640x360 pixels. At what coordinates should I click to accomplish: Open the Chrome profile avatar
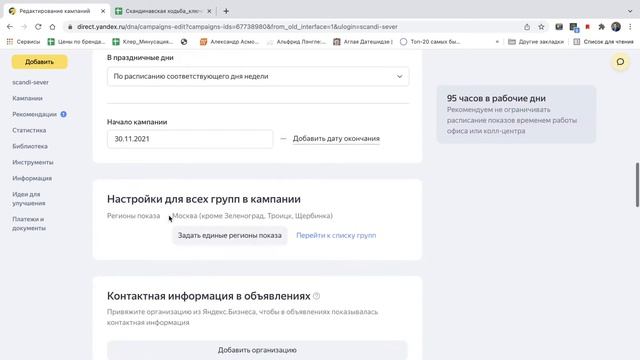616,27
